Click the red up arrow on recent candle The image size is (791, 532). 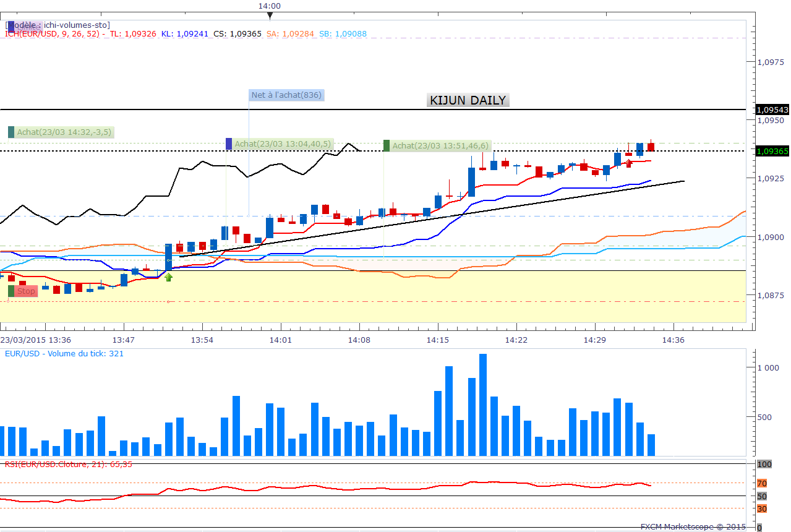coord(629,162)
